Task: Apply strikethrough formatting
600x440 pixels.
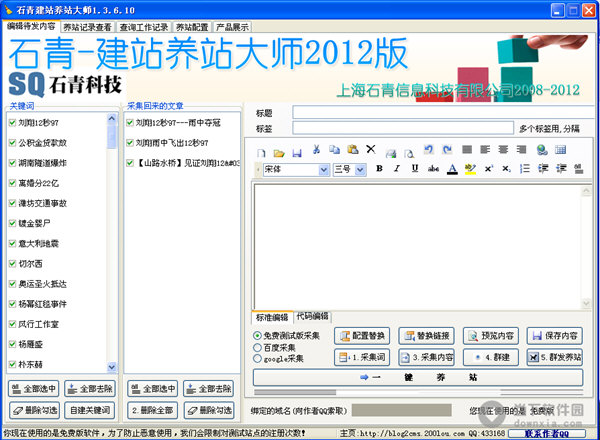Action: (433, 168)
